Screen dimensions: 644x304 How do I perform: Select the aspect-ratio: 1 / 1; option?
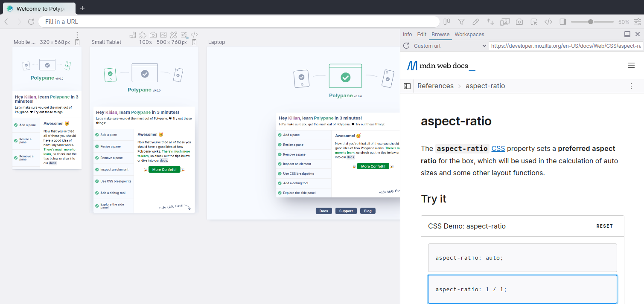(522, 289)
